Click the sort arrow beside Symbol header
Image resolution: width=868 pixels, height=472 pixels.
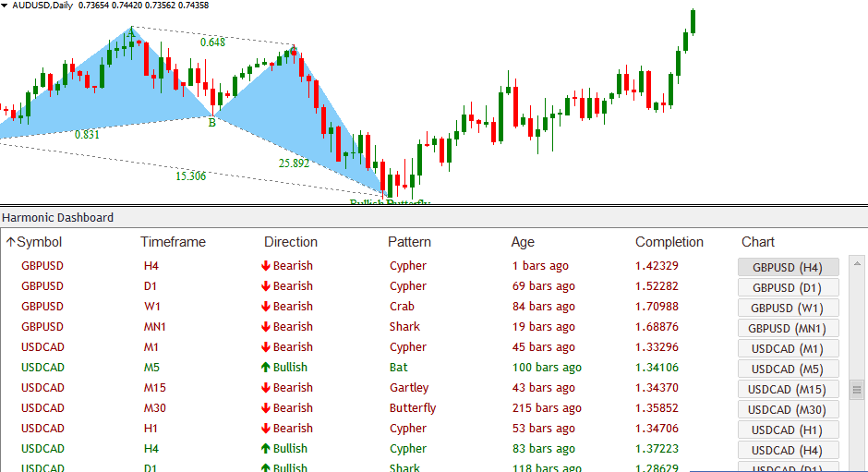pos(10,242)
